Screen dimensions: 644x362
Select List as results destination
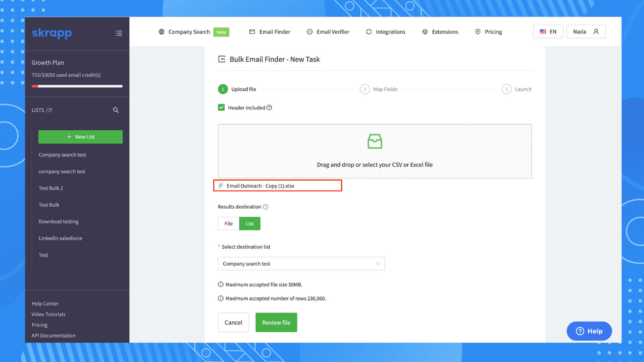click(250, 224)
